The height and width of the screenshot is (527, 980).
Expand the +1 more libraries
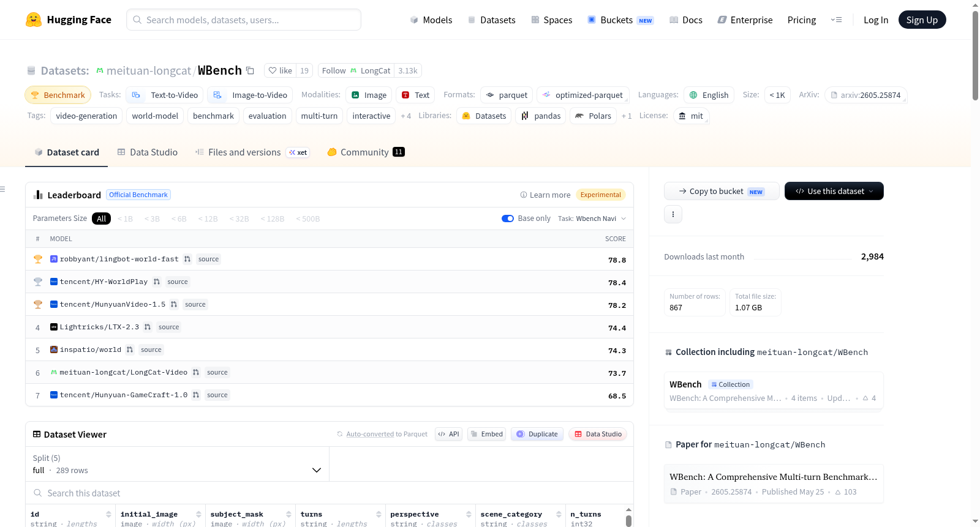click(x=627, y=116)
